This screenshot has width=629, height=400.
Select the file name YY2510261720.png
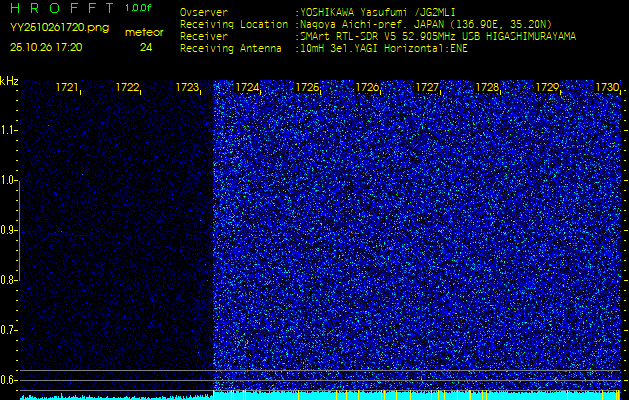[59, 28]
